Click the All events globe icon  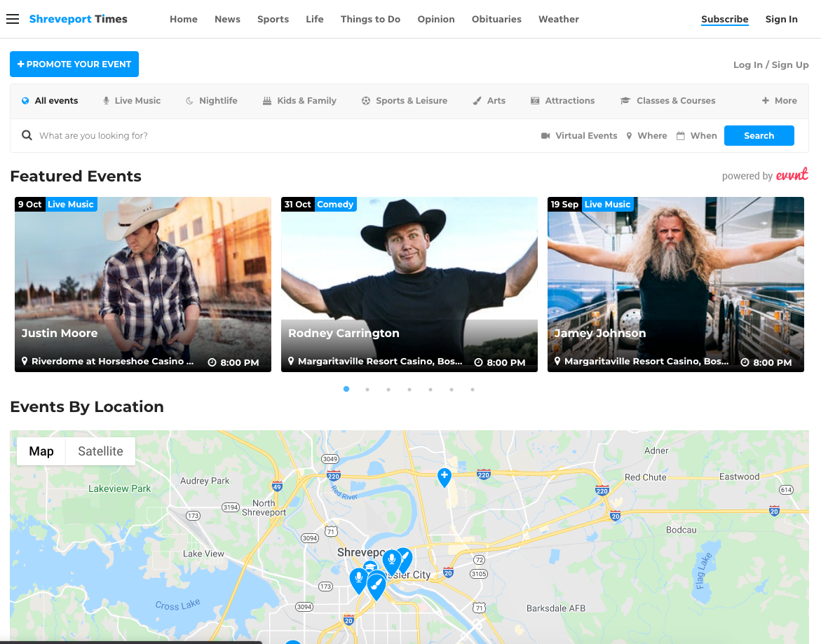point(25,100)
